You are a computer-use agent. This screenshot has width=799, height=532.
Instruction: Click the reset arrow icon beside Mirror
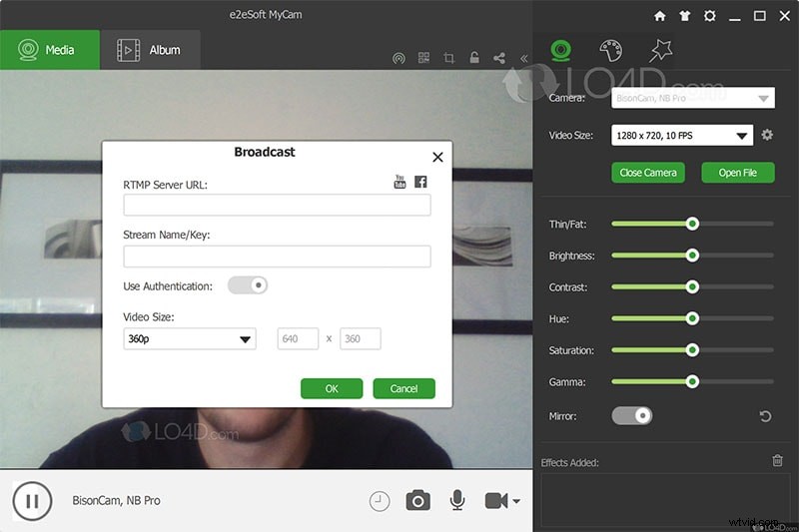765,416
